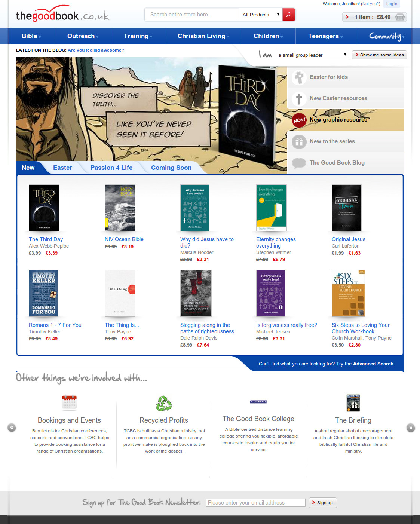Click Show me some ideas button
Screen dimensions: 420x524
379,55
